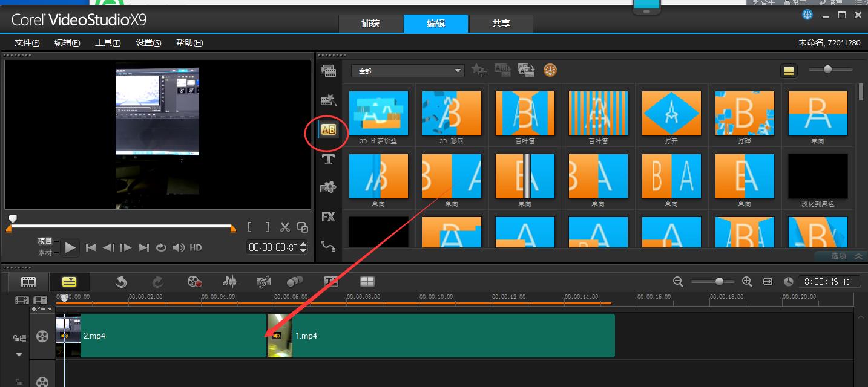868x387 pixels.
Task: Click the project duration clock icon
Action: (788, 282)
